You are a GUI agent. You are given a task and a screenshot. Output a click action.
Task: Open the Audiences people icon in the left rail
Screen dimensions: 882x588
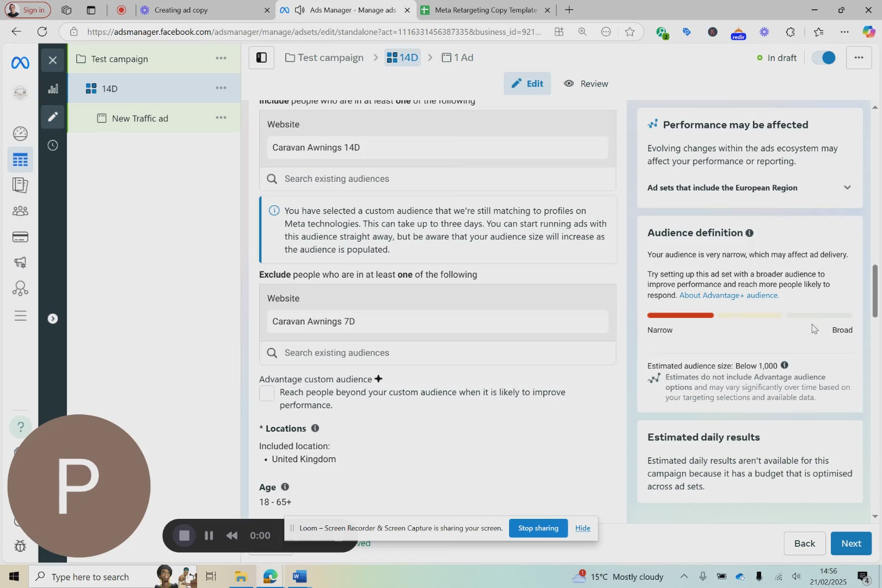[20, 211]
